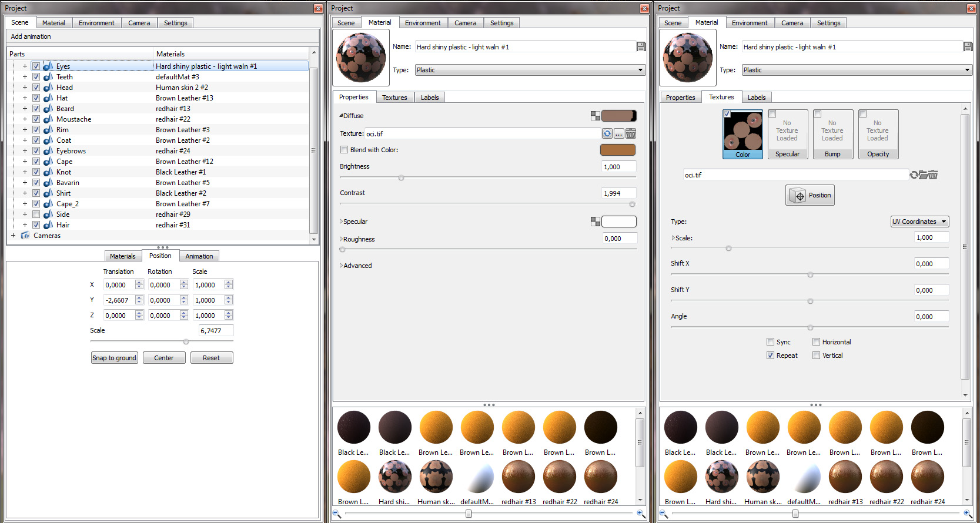The height and width of the screenshot is (523, 980).
Task: Click the part icon beside Teeth
Action: coord(48,77)
